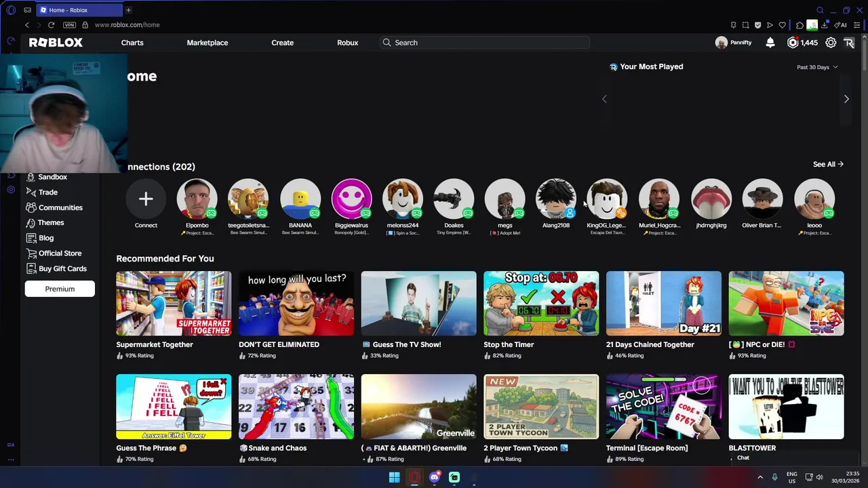Open leooo's connection avatar
The height and width of the screenshot is (488, 868).
[x=814, y=199]
